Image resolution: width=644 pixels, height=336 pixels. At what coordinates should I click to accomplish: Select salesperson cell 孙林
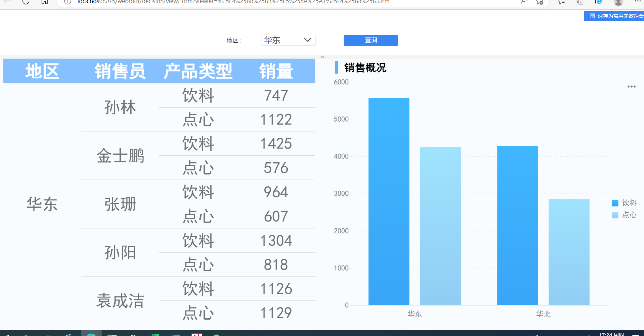point(120,107)
